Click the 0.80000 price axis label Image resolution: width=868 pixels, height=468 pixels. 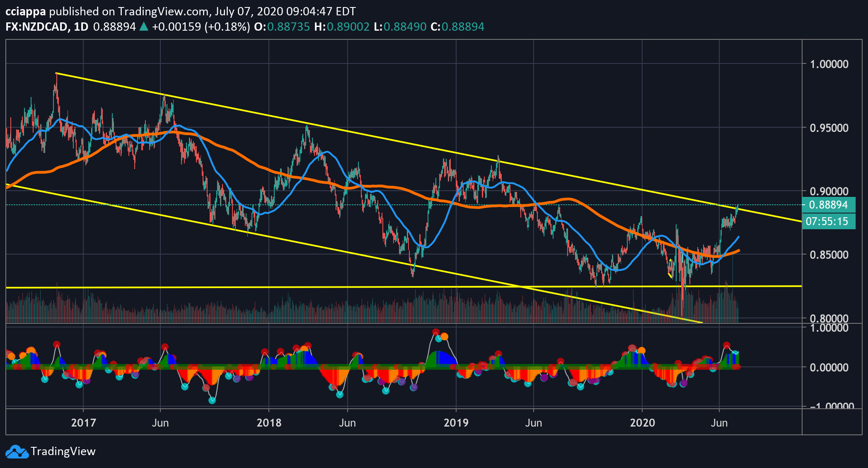pos(829,318)
